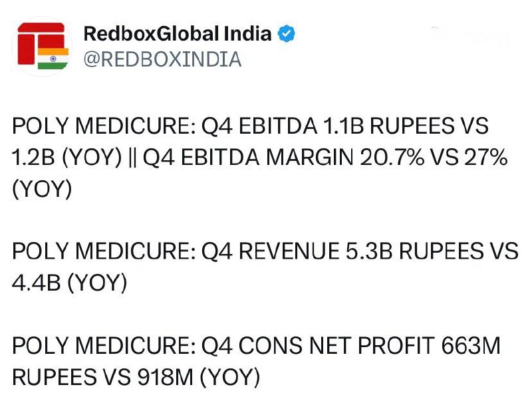Click the RUPEES VS 918M (YOY) line
The width and height of the screenshot is (532, 403).
coord(136,377)
